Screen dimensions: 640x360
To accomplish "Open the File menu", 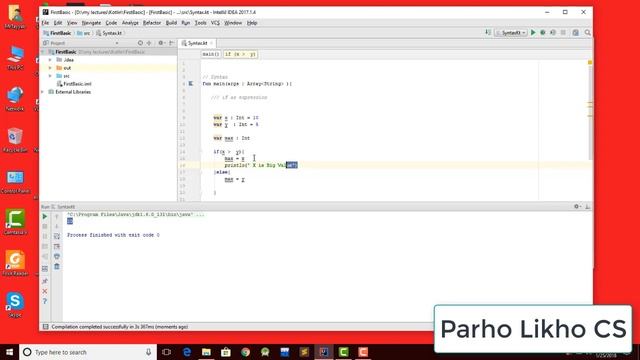I will 45,23.
